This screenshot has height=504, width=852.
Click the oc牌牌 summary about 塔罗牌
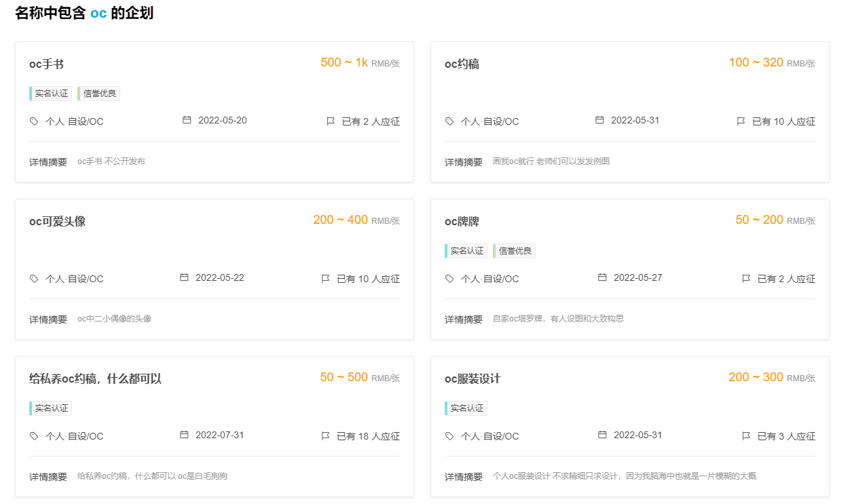tap(558, 318)
